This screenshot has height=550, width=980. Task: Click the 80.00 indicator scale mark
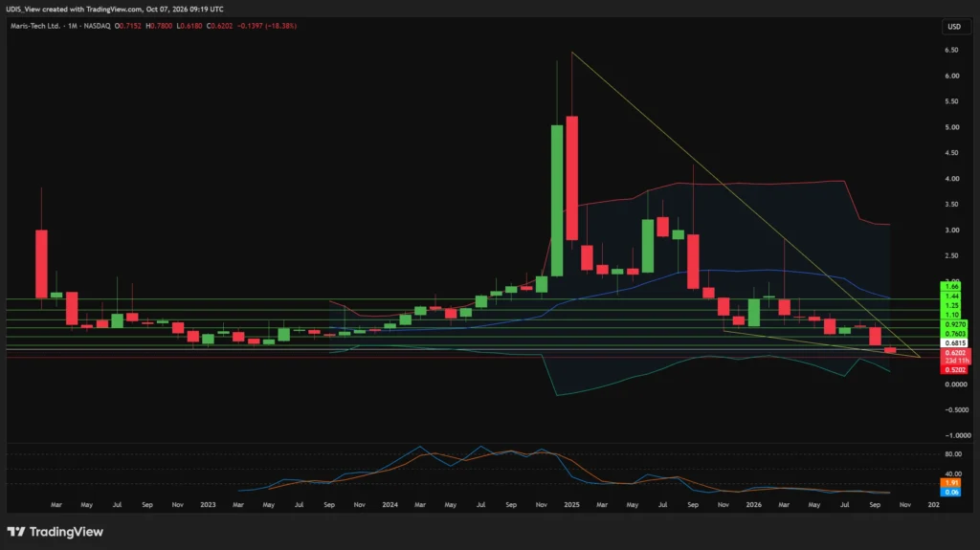pyautogui.click(x=953, y=454)
